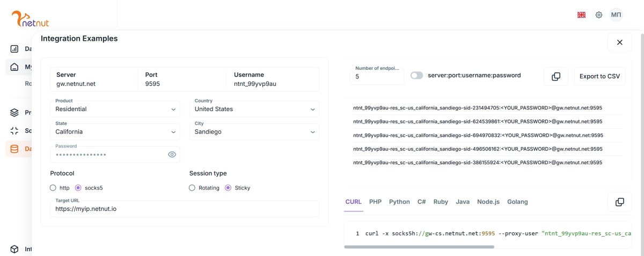Click the Password input field

(115, 155)
